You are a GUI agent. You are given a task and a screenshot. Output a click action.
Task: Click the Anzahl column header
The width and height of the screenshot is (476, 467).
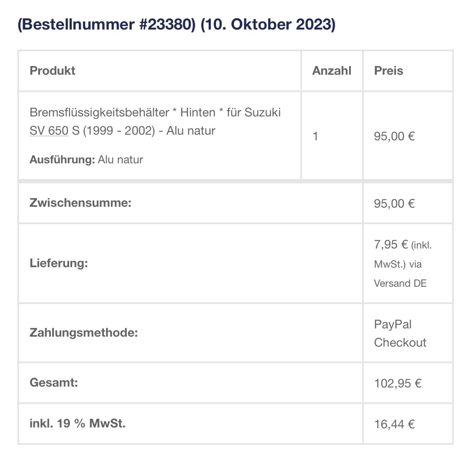click(x=332, y=70)
